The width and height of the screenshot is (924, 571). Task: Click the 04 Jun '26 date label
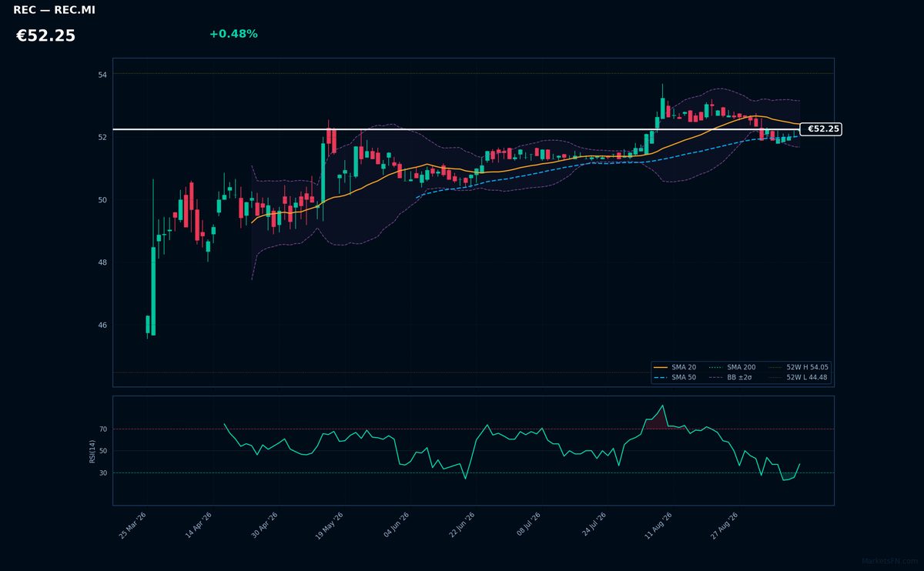coord(396,526)
